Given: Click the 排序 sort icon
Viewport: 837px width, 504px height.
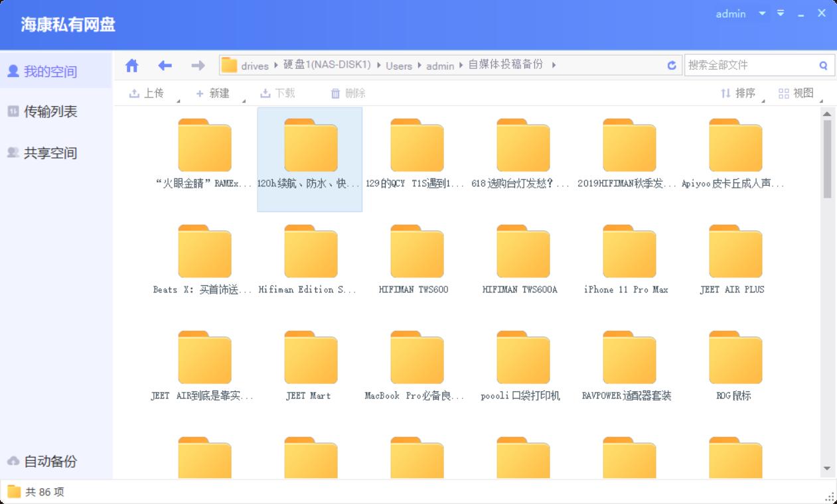Looking at the screenshot, I should (725, 93).
